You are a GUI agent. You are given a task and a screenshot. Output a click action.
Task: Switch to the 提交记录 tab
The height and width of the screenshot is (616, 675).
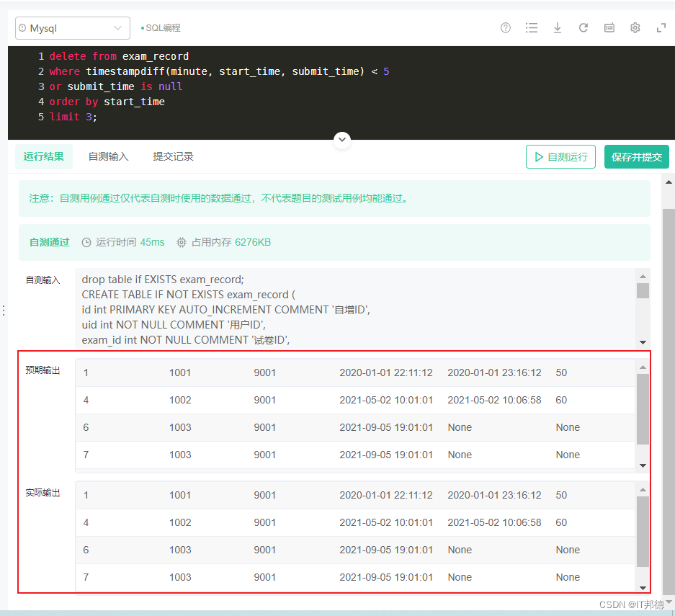173,156
